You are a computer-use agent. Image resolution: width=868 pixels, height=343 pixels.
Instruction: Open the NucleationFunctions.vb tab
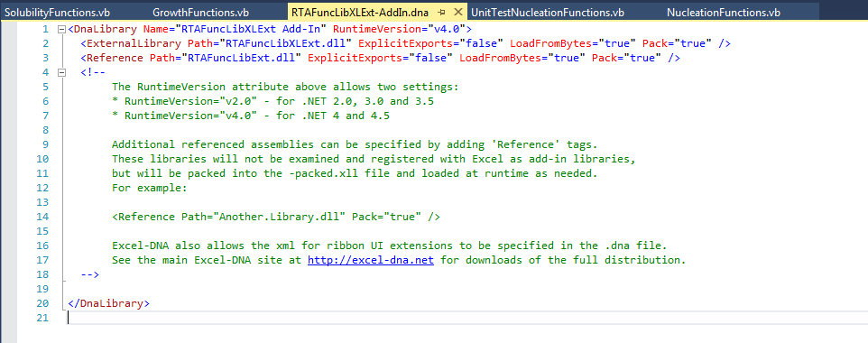pyautogui.click(x=724, y=13)
